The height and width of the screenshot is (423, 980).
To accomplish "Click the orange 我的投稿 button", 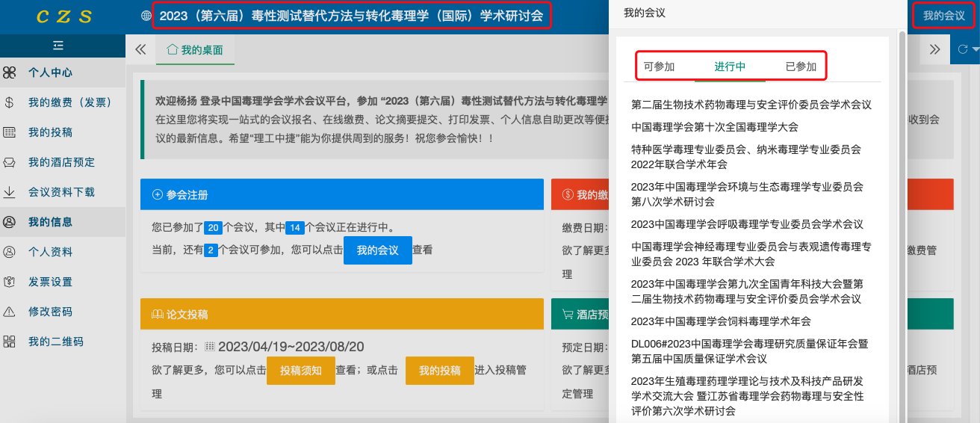I will [439, 371].
